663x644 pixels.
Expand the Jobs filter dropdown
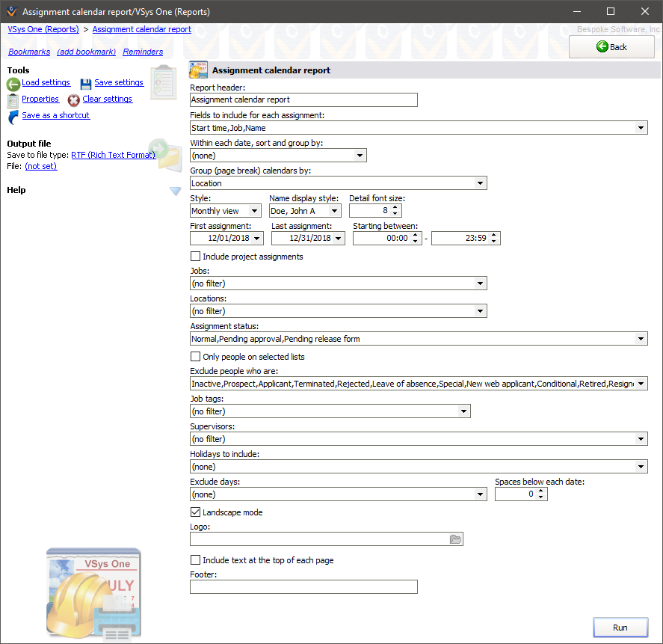481,283
